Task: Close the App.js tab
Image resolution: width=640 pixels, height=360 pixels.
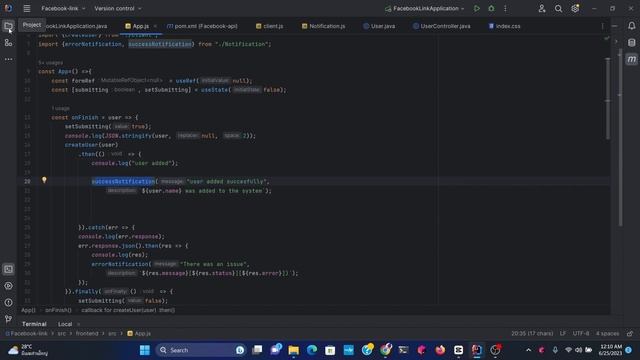Action: [x=155, y=26]
